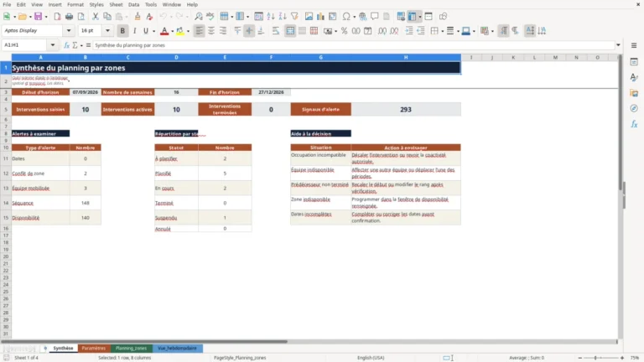Toggle Align Left
This screenshot has width=644, height=362.
[200, 31]
